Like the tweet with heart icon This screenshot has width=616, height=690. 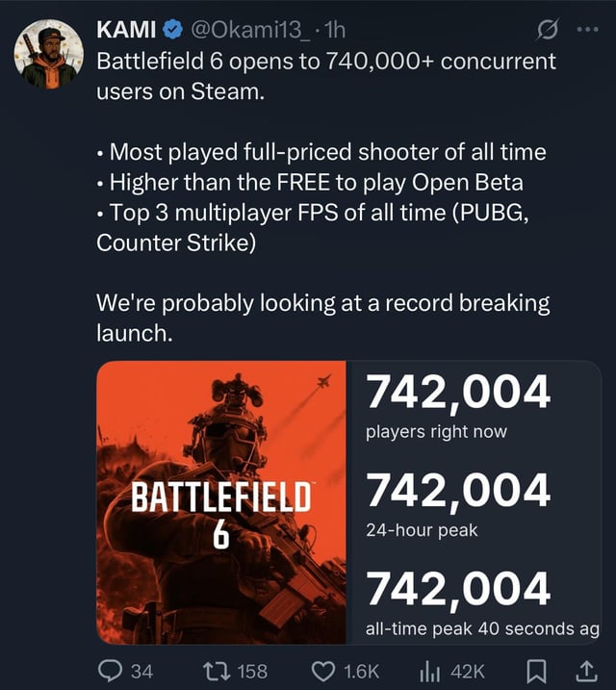[323, 671]
